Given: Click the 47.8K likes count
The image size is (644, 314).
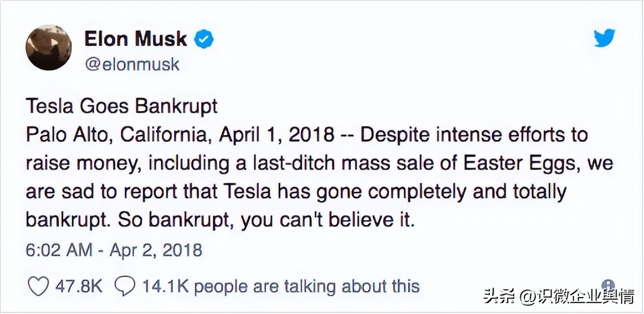Looking at the screenshot, I should (x=79, y=286).
